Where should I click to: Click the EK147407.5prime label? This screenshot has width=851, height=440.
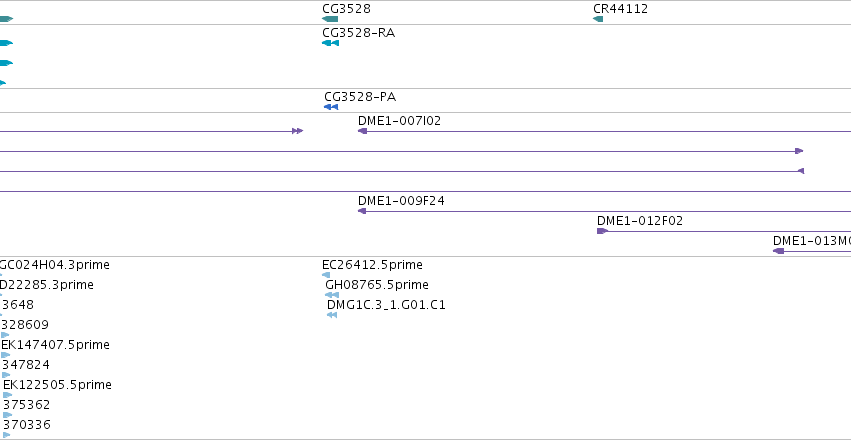click(55, 345)
